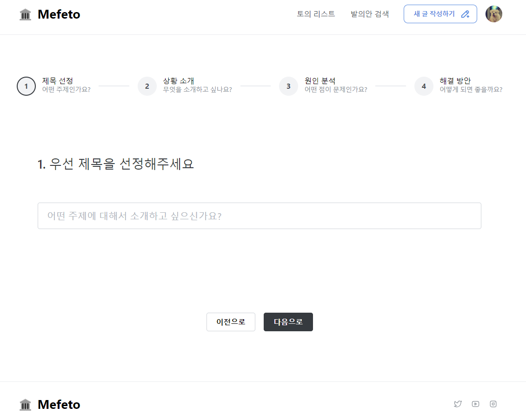Click the footer Mefeto building icon

pyautogui.click(x=25, y=405)
